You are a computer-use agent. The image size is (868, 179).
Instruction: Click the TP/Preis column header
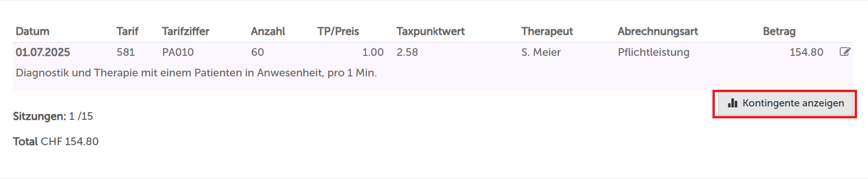(338, 32)
